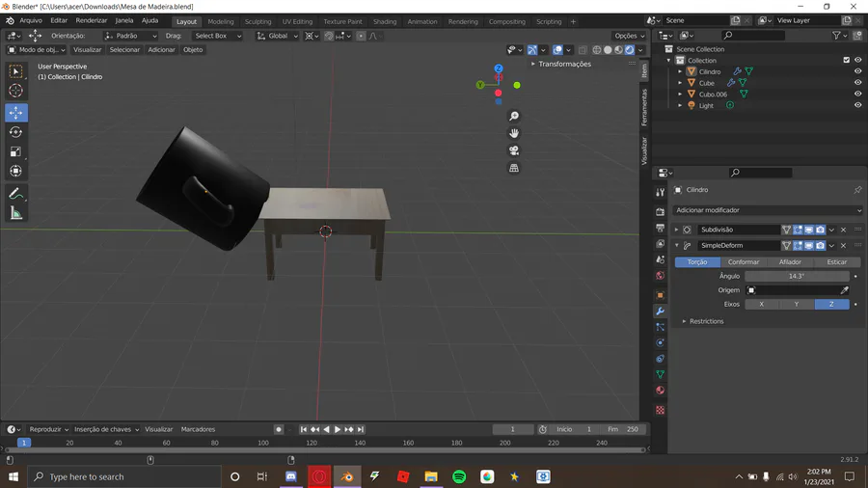This screenshot has height=488, width=868.
Task: Open the Renderizar menu
Action: coord(92,20)
